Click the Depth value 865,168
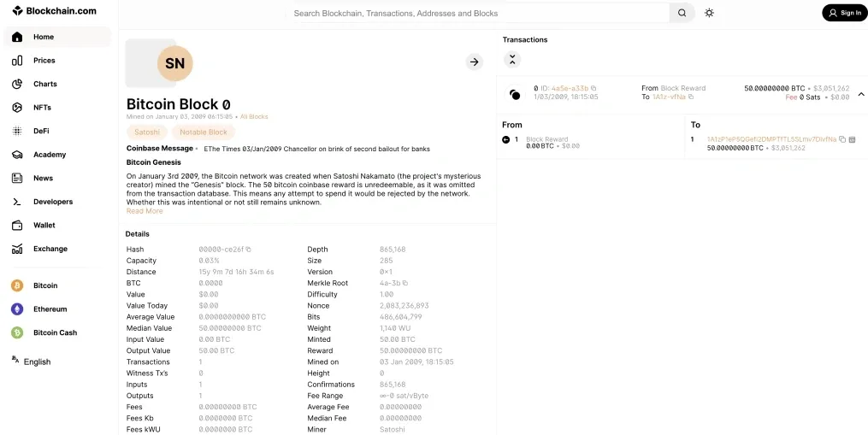868x435 pixels. [x=393, y=250]
